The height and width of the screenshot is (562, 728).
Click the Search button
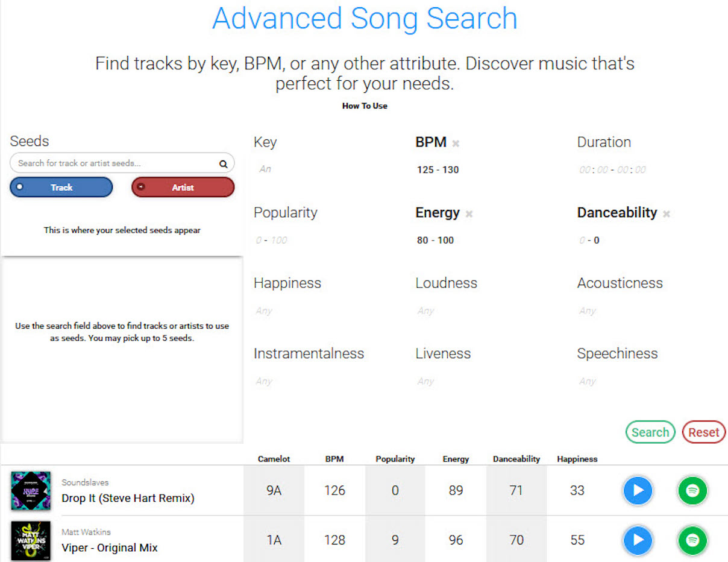650,432
